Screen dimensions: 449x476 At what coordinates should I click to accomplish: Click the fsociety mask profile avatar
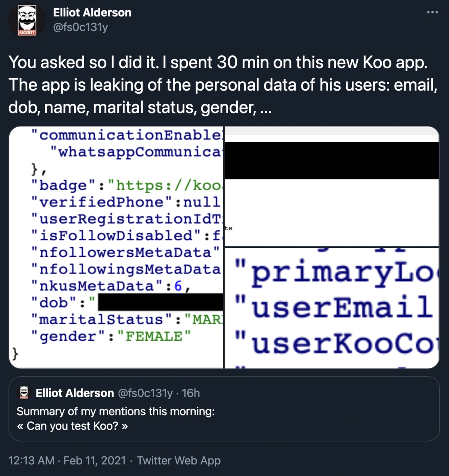[27, 21]
